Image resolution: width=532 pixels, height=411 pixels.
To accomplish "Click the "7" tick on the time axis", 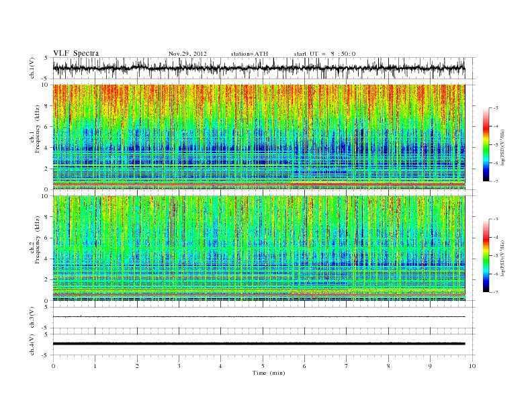I will click(347, 366).
